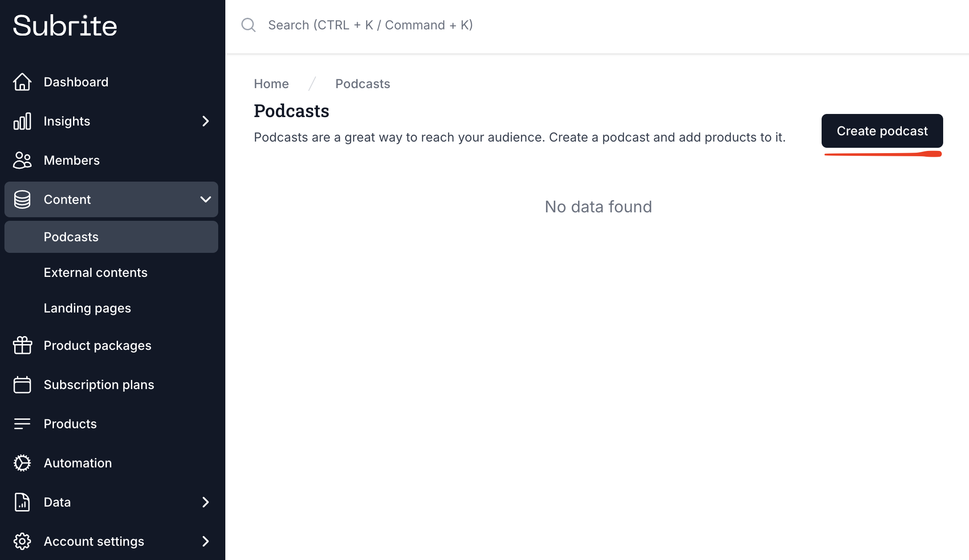Click the Account settings cog icon

(22, 541)
